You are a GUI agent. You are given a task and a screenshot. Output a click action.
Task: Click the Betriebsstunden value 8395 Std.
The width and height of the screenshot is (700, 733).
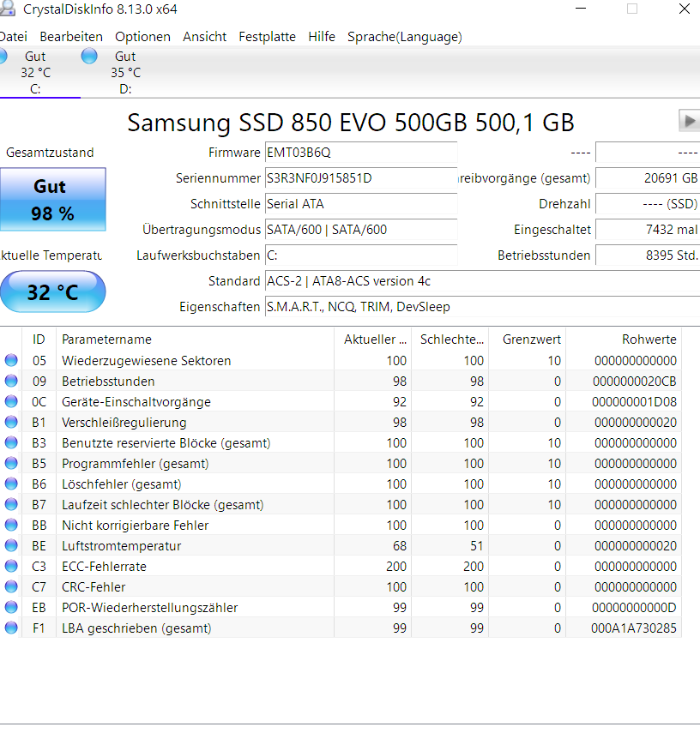(x=648, y=255)
